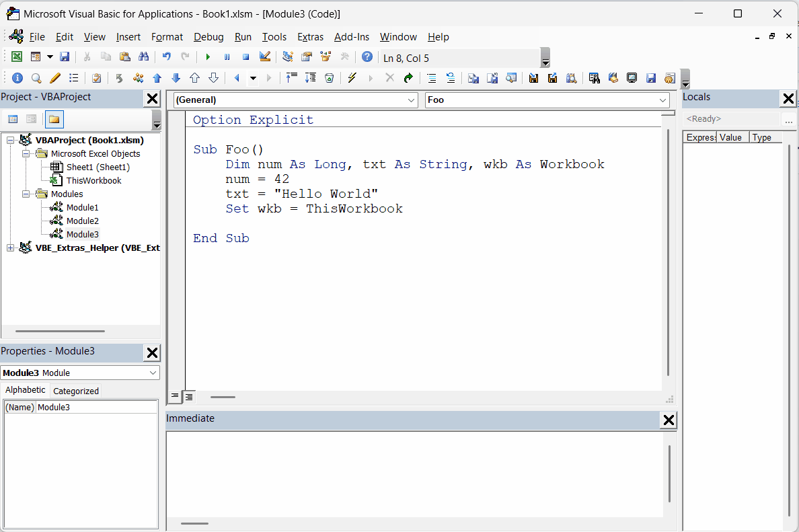Open the Object Browser
Viewport: 799px width, 532px height.
click(326, 57)
